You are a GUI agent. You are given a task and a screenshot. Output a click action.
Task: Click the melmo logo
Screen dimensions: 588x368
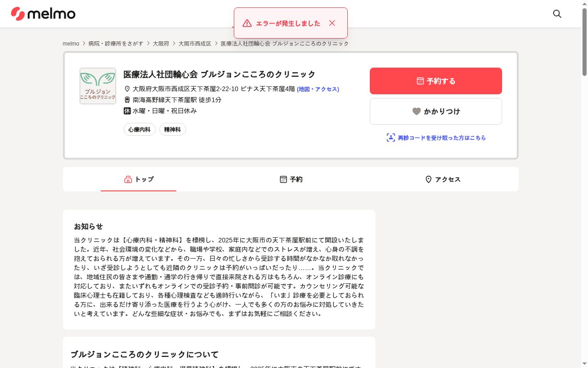(43, 14)
